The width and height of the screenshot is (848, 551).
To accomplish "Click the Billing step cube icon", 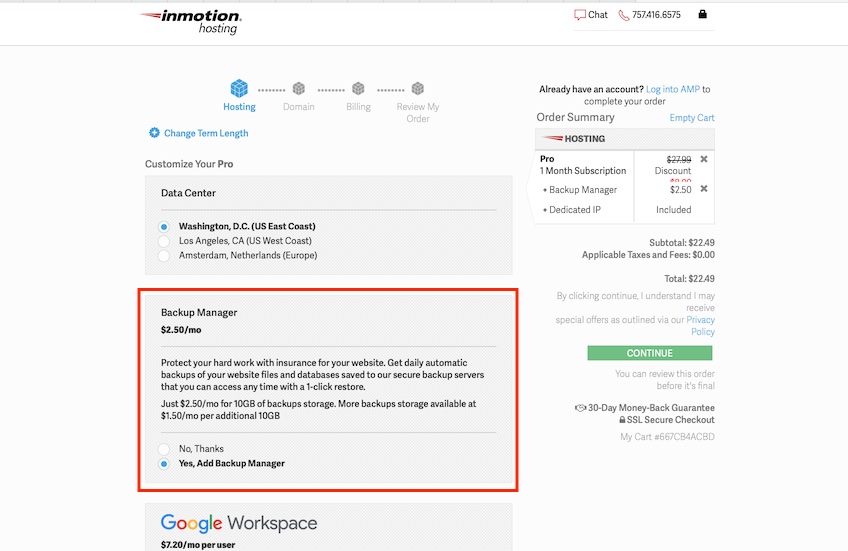I will (x=358, y=88).
